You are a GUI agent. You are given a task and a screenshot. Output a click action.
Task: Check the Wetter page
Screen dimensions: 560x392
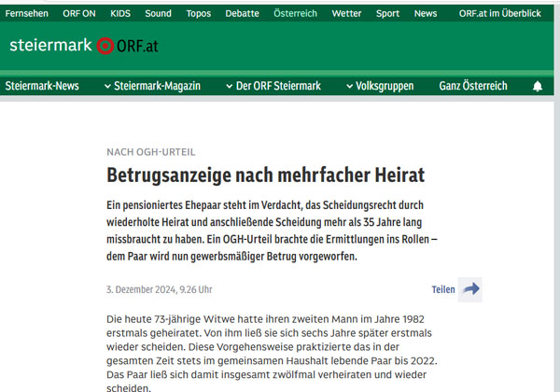tap(346, 14)
